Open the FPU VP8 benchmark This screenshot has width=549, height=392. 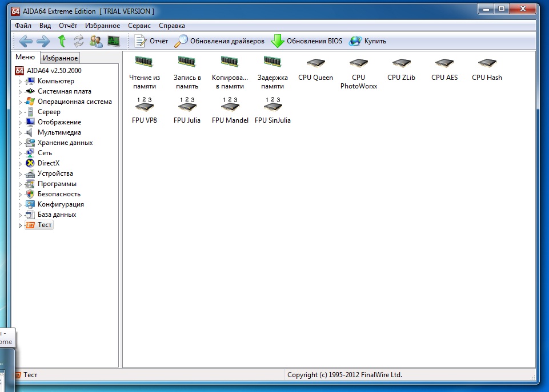click(145, 111)
